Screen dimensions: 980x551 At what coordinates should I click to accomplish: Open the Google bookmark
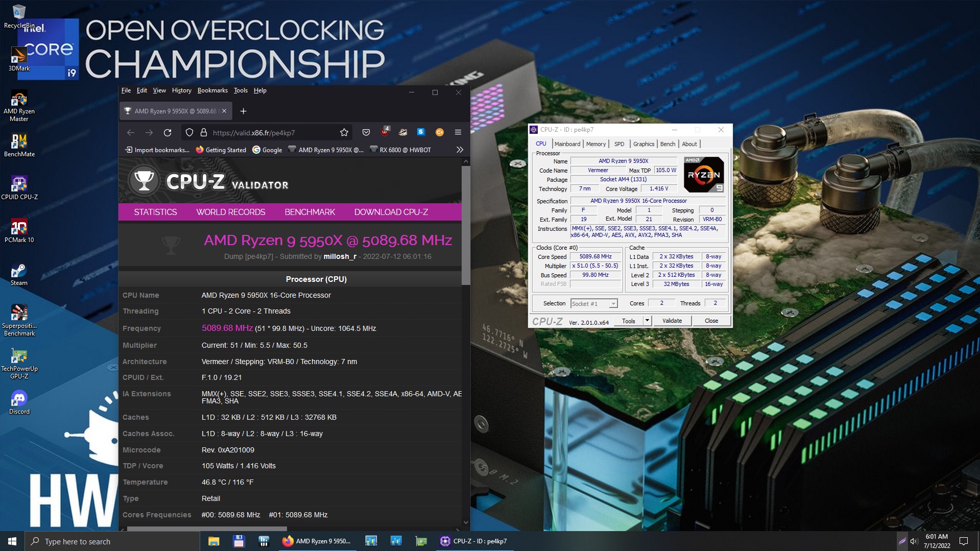[267, 150]
